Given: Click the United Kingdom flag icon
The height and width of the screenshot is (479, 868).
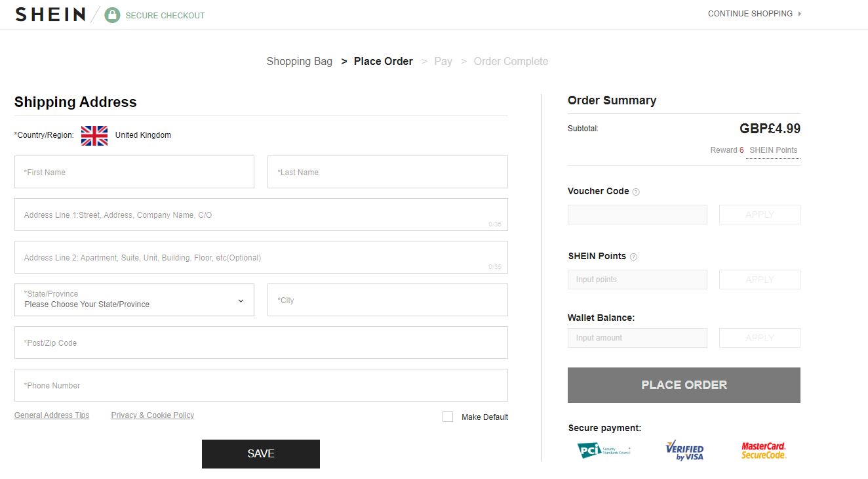Looking at the screenshot, I should tap(94, 135).
